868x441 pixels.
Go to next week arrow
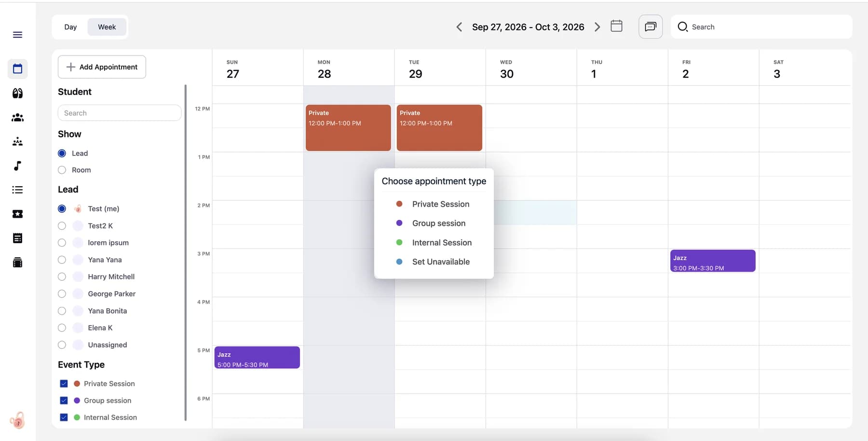click(597, 27)
